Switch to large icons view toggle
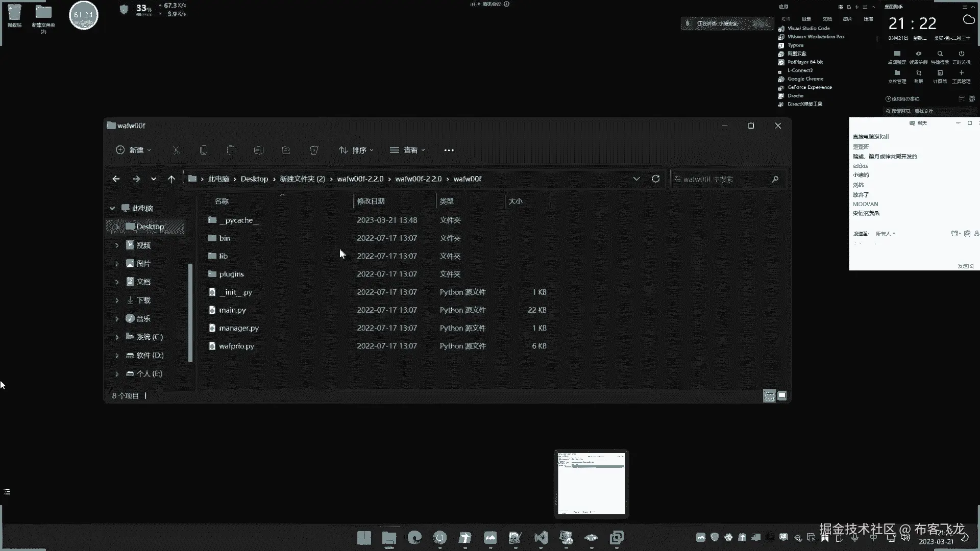The height and width of the screenshot is (551, 980). pos(782,396)
